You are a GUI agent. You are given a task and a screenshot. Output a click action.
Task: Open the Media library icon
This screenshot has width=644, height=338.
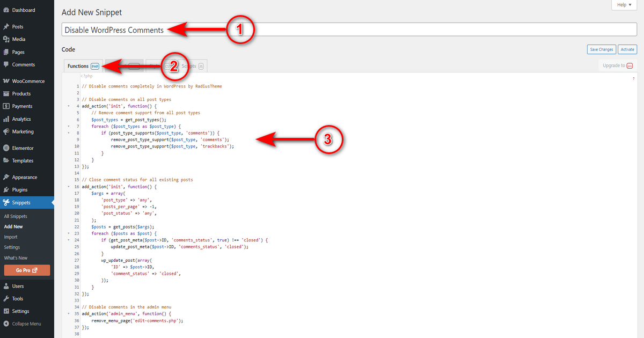(x=6, y=39)
